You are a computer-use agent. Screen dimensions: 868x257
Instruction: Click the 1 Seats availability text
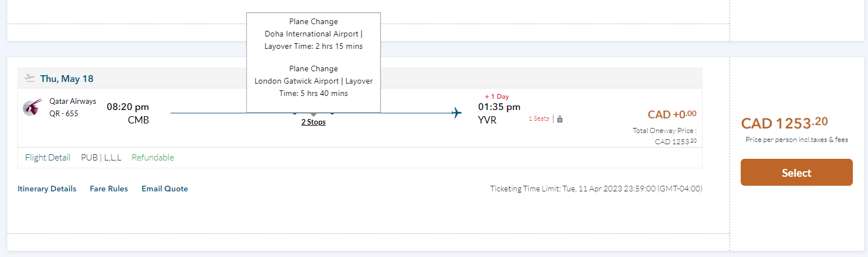[x=539, y=119]
